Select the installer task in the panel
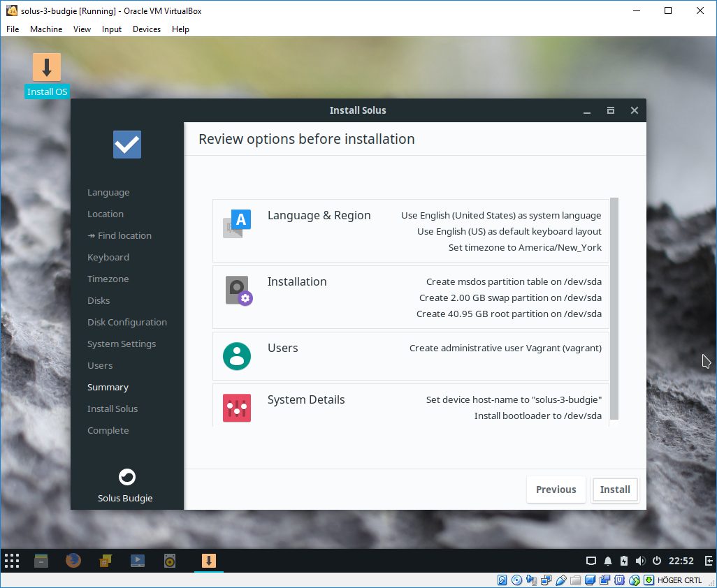This screenshot has width=717, height=588. (x=209, y=561)
